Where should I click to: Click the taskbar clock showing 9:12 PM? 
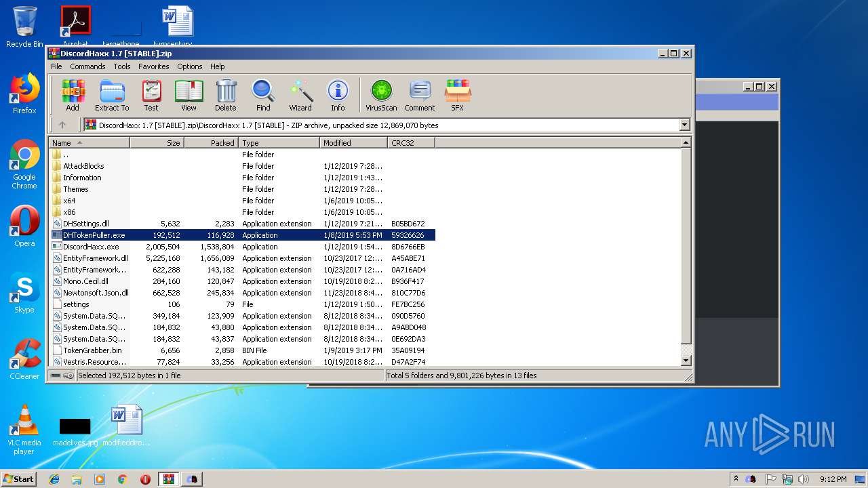pyautogui.click(x=833, y=479)
